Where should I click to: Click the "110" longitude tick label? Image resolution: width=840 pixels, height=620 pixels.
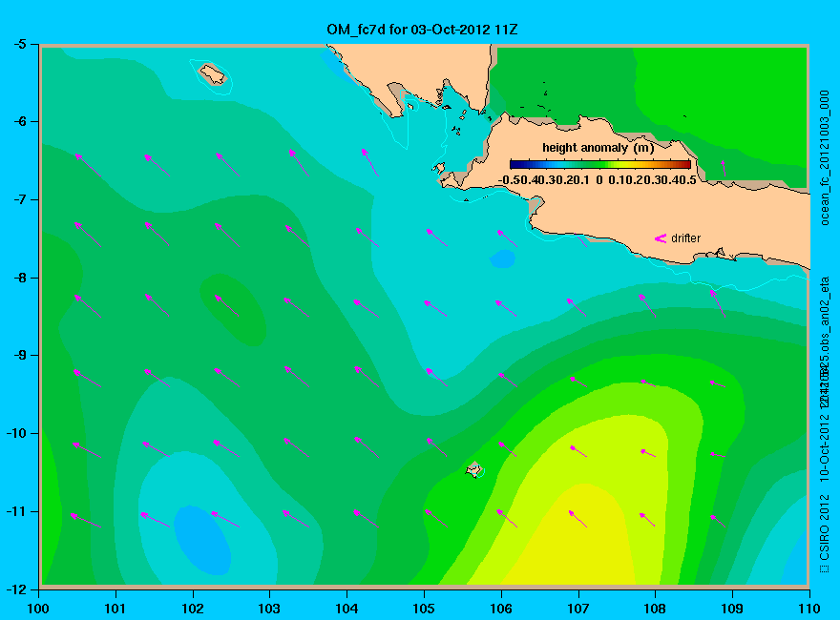click(x=808, y=609)
